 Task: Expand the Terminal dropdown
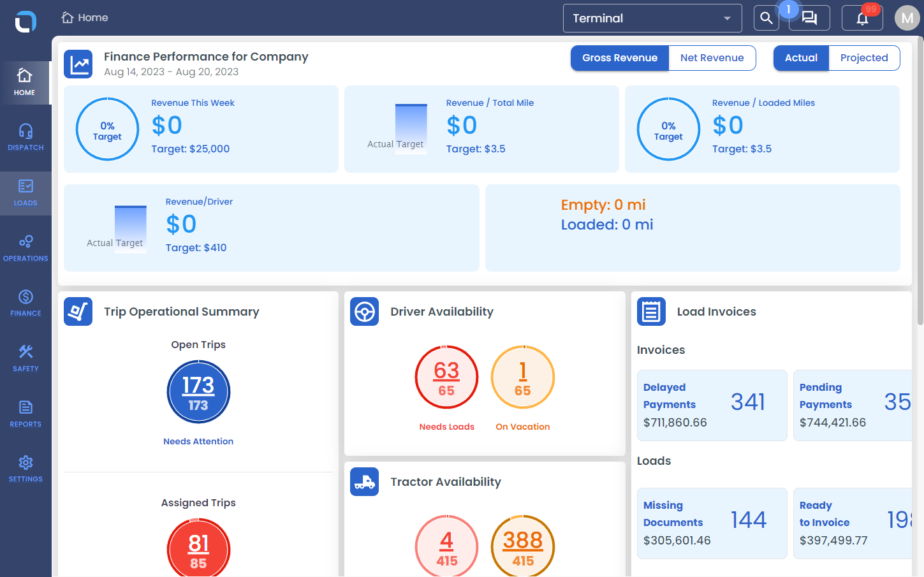point(652,18)
